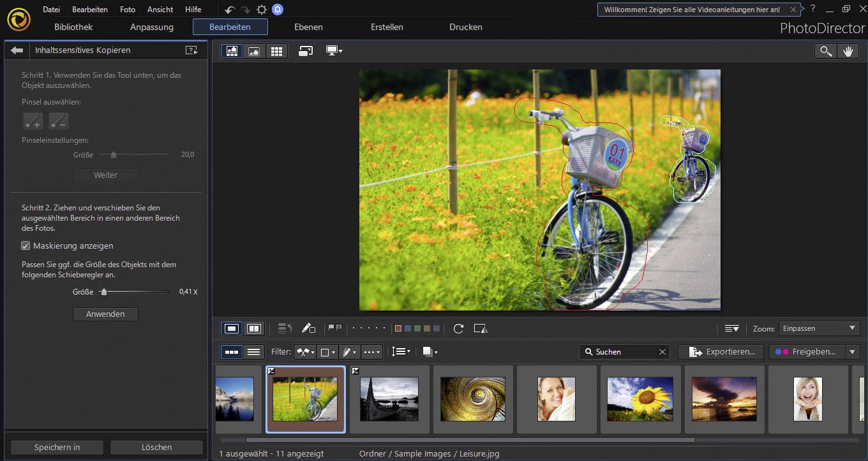Open the Zoom Einpassen dropdown
Screen dimensions: 868x461
click(x=819, y=328)
